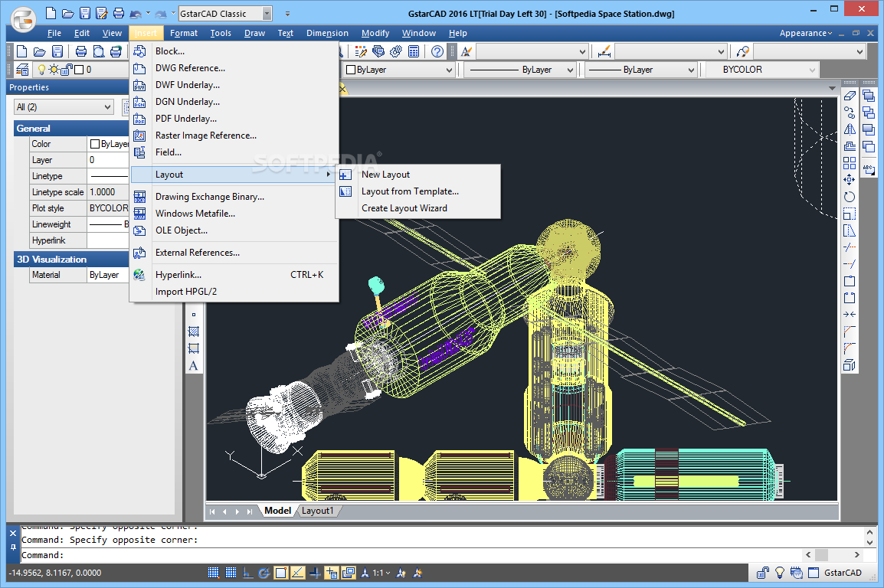Image resolution: width=884 pixels, height=588 pixels.
Task: Click the Linetype scale value 1.0000
Action: (107, 192)
